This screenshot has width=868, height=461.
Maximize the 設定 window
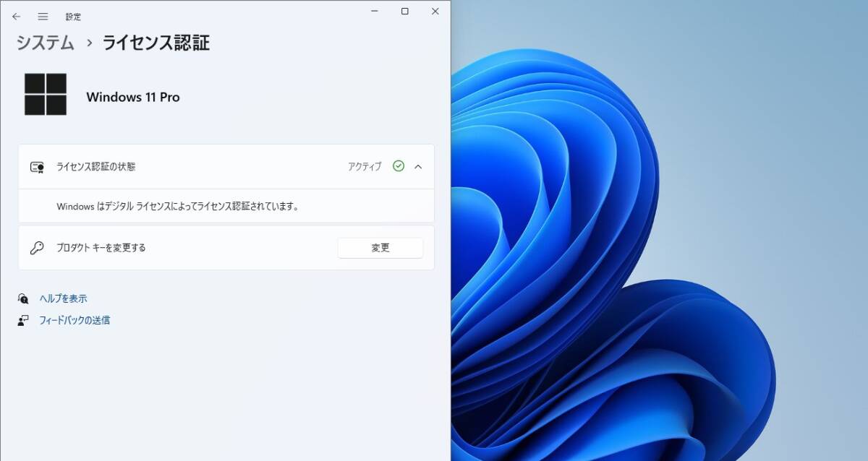pyautogui.click(x=405, y=11)
